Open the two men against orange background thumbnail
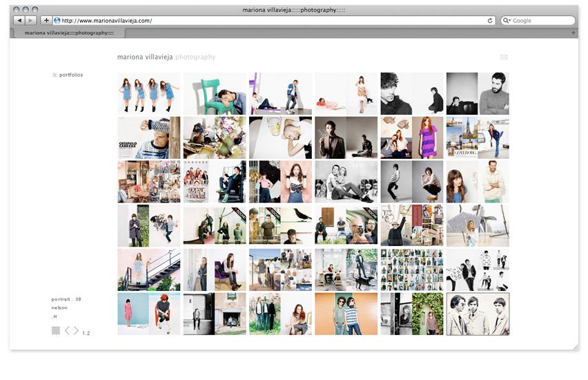This screenshot has height=380, width=588. 346,314
